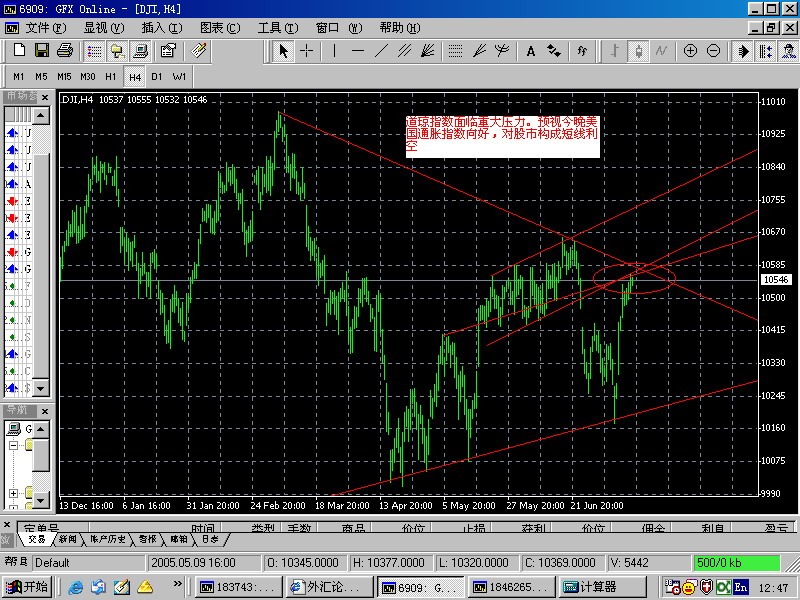The image size is (800, 600).
Task: Zoom out with the minus magnifier
Action: (x=714, y=51)
